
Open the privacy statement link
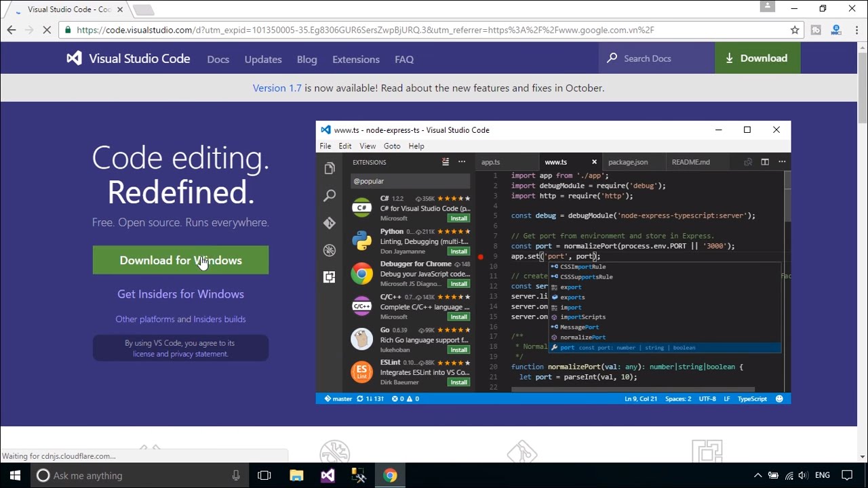(x=199, y=354)
